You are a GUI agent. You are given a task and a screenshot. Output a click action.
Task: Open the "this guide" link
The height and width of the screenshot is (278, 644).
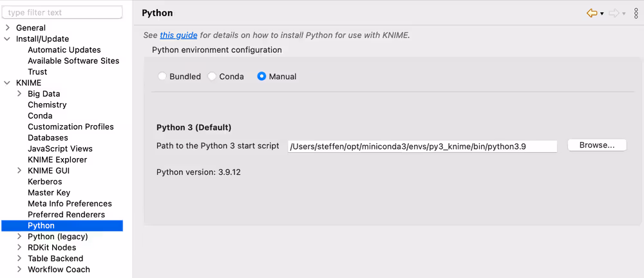coord(178,35)
